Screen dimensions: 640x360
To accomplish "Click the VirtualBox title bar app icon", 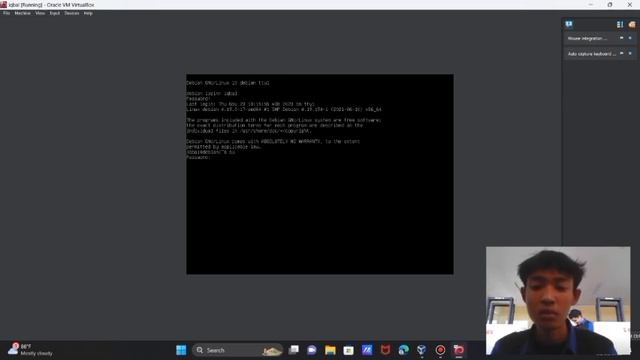I will click(x=4, y=5).
